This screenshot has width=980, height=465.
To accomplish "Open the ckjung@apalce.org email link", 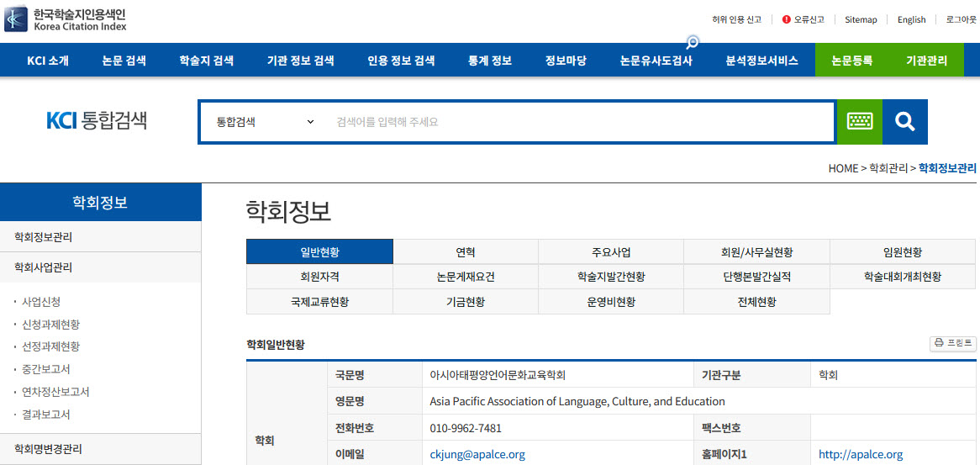I will pyautogui.click(x=477, y=454).
